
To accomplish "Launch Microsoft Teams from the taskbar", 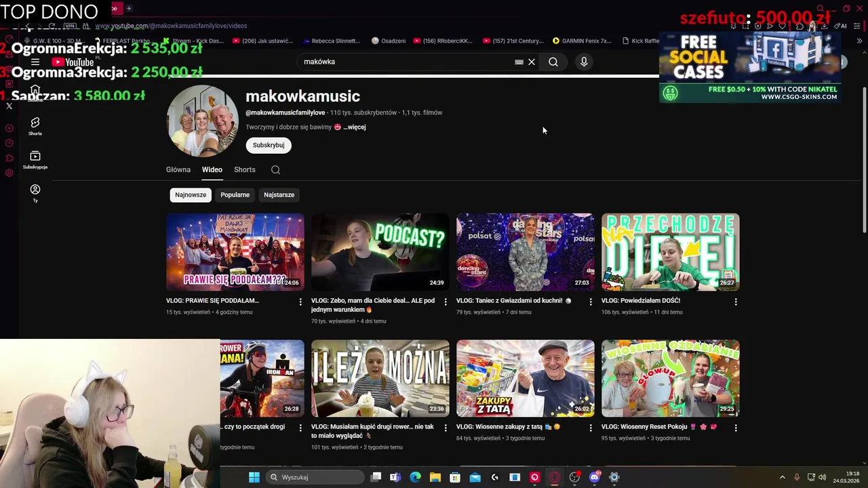I will 395,477.
